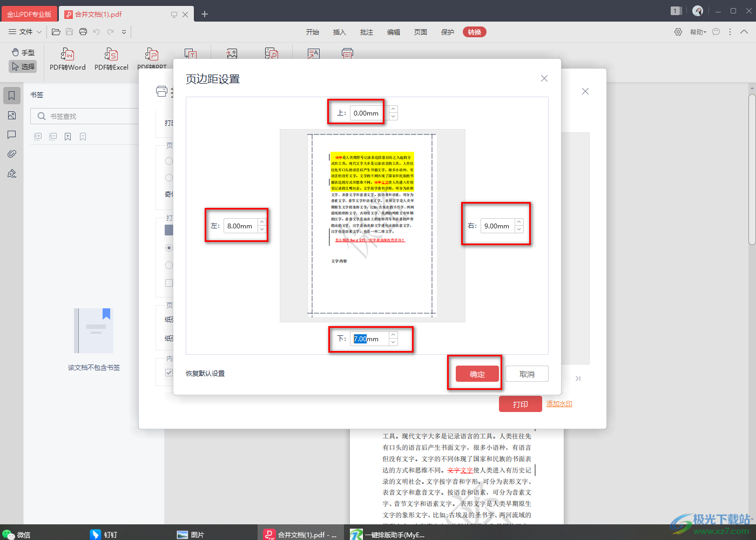The image size is (756, 540).
Task: Click 恢复默认设置 link
Action: (x=205, y=373)
